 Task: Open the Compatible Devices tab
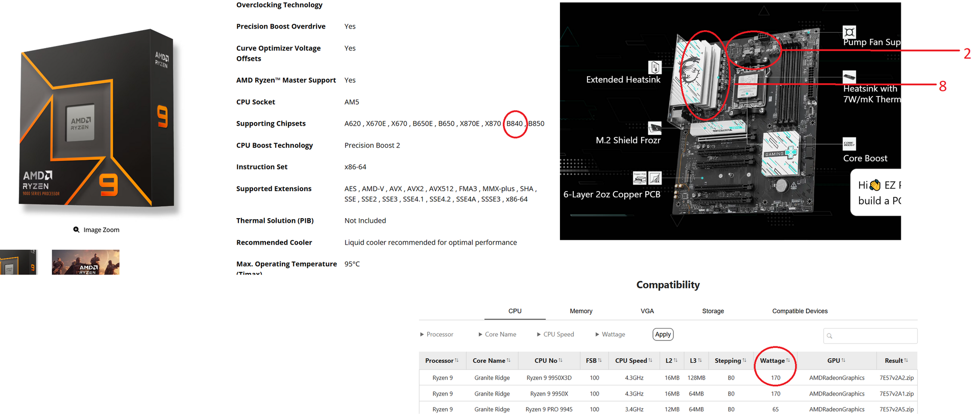click(x=800, y=311)
